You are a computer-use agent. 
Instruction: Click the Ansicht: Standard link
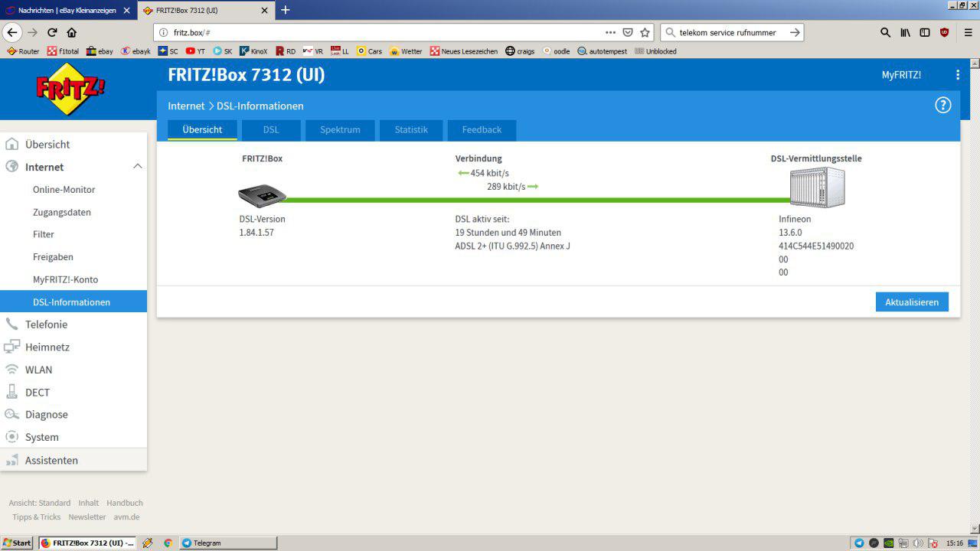[39, 503]
